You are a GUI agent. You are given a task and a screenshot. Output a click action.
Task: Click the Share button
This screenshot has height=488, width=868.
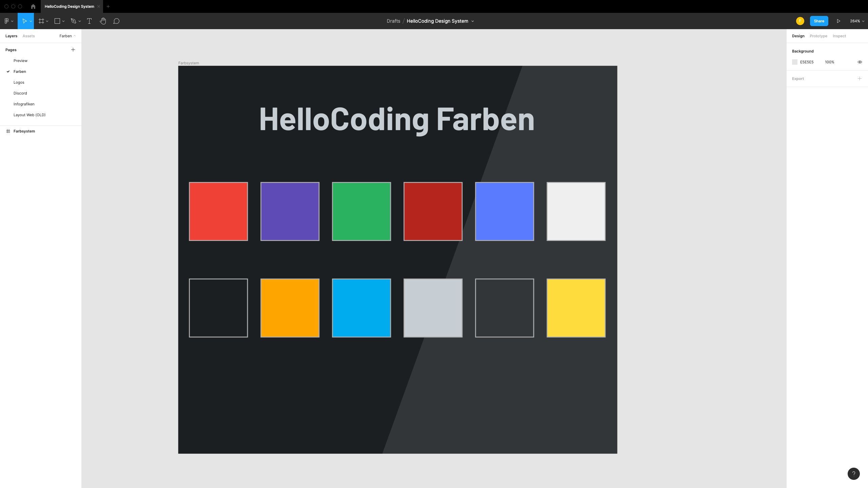(x=818, y=21)
